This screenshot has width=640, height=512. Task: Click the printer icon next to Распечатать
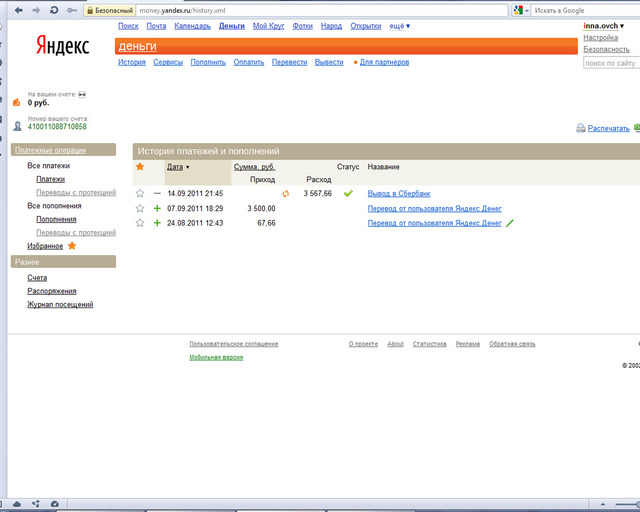pos(580,128)
